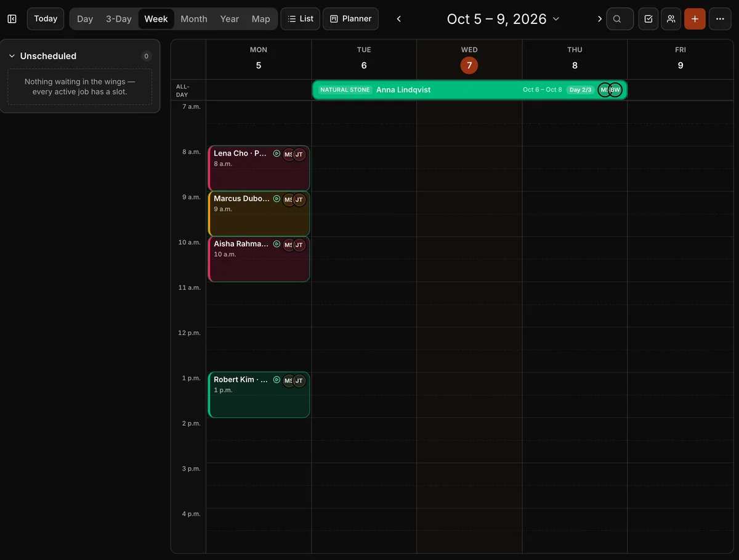Click the Unscheduled count badge 0
This screenshot has width=739, height=560.
[x=146, y=56]
